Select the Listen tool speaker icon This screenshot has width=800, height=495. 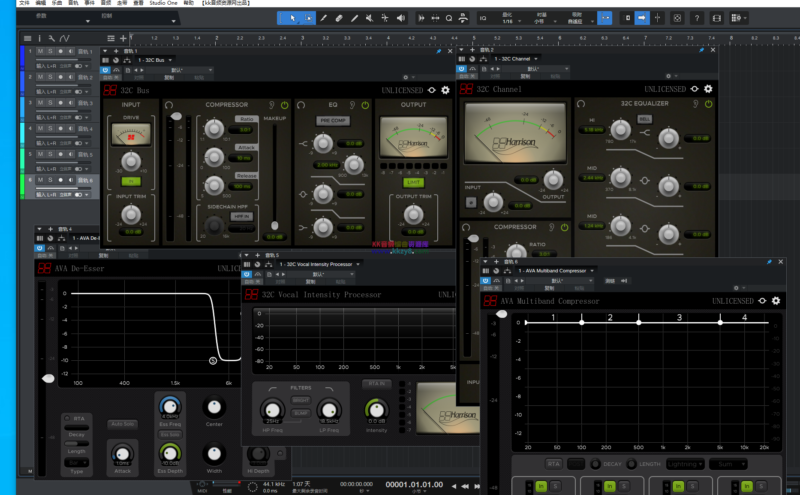[401, 18]
